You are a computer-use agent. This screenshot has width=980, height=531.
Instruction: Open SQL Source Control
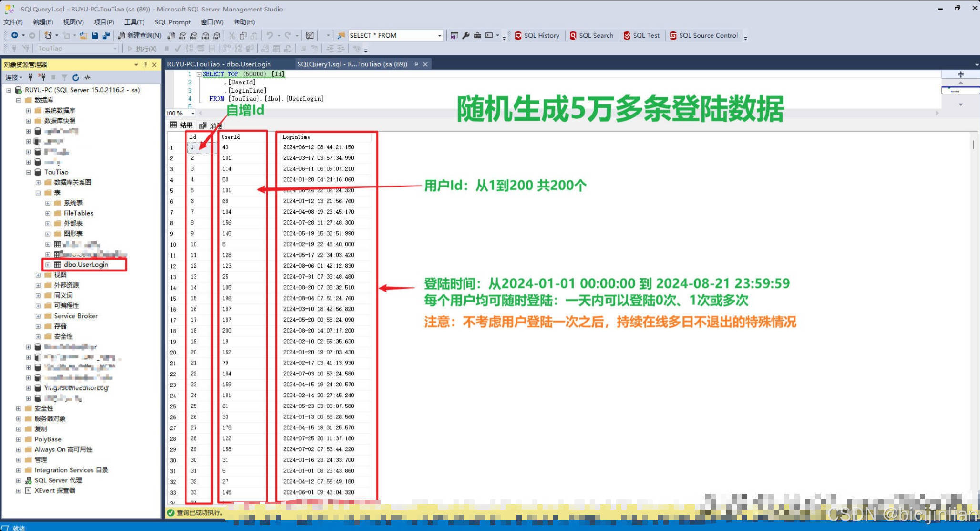click(x=703, y=35)
